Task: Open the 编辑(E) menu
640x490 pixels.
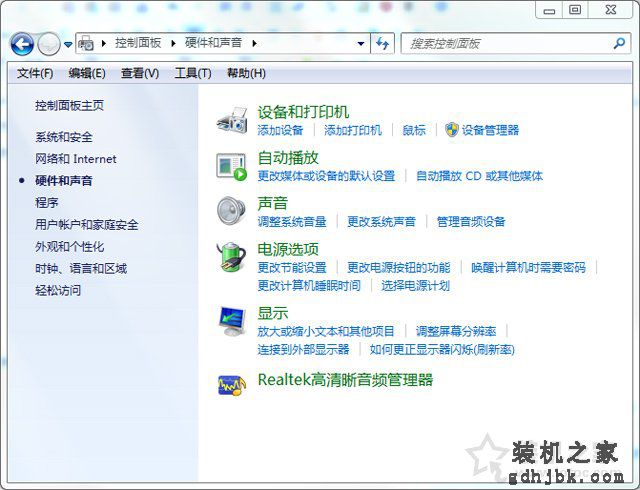Action: (x=87, y=74)
